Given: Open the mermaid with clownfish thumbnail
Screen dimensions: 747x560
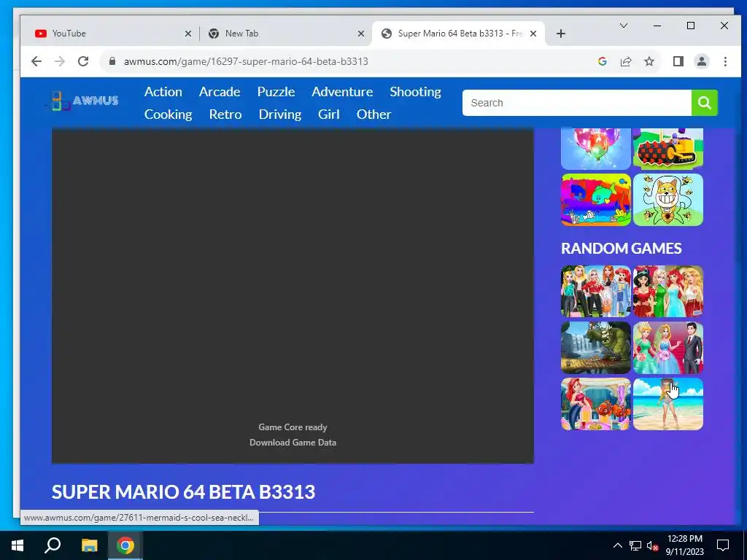Looking at the screenshot, I should click(596, 404).
